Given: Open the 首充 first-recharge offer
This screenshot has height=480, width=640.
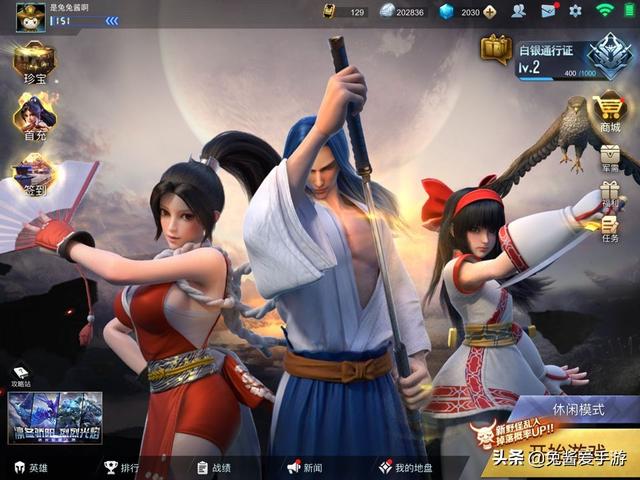Looking at the screenshot, I should pyautogui.click(x=35, y=117).
